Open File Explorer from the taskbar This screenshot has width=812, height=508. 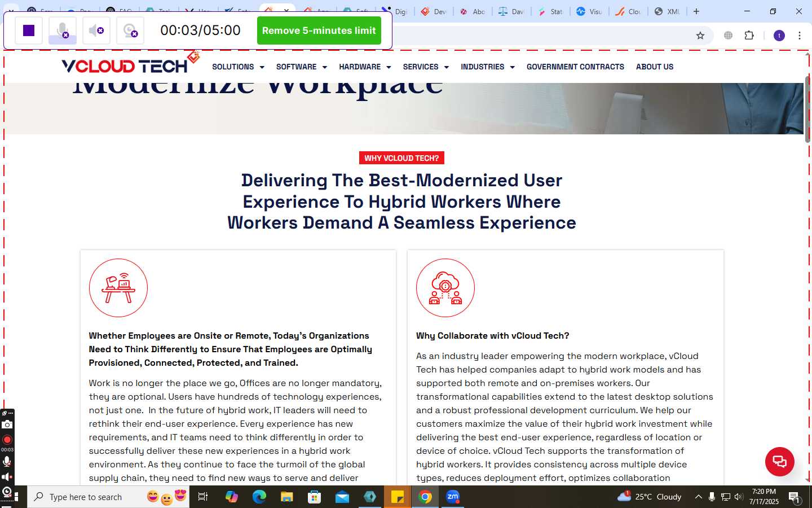pos(287,497)
